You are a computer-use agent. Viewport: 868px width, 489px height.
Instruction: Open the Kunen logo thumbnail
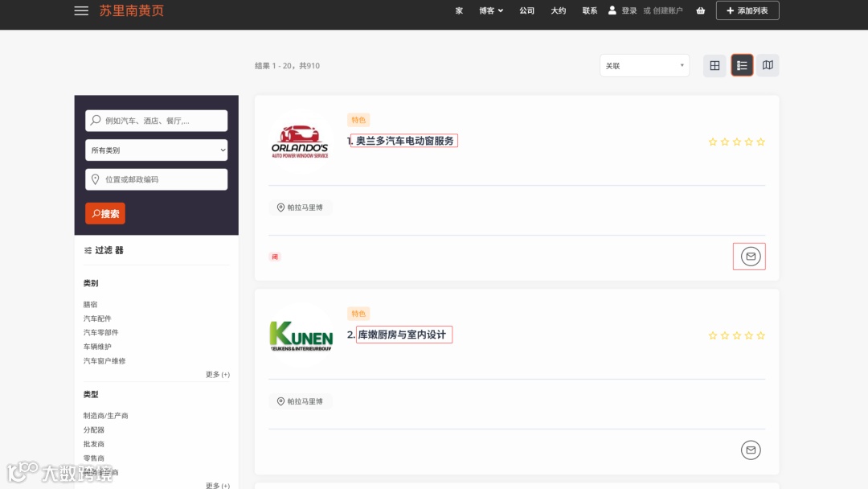tap(301, 335)
